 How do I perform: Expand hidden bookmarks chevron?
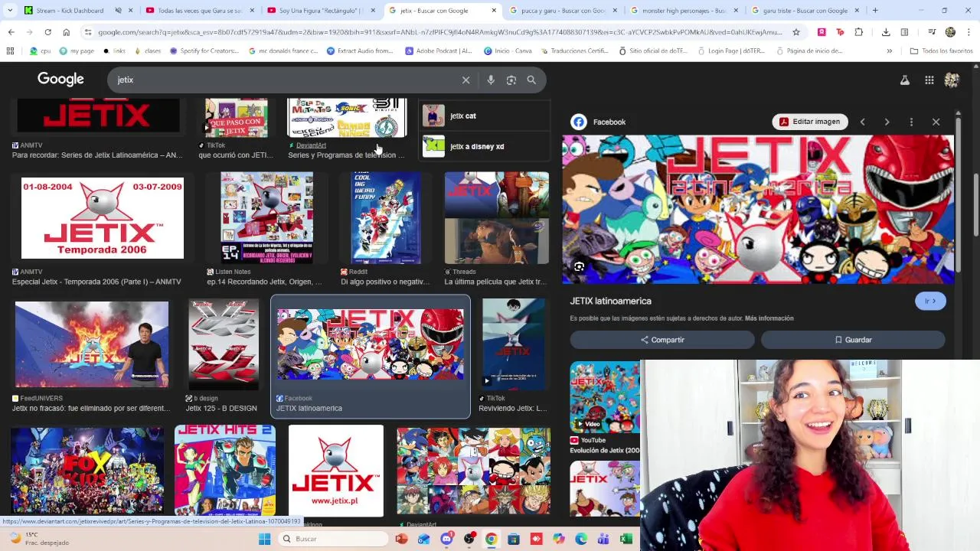(889, 51)
